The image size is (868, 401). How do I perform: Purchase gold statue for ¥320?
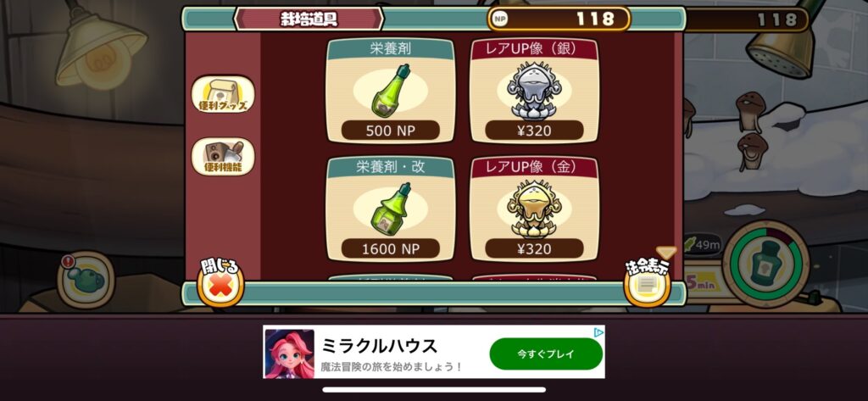pos(534,248)
